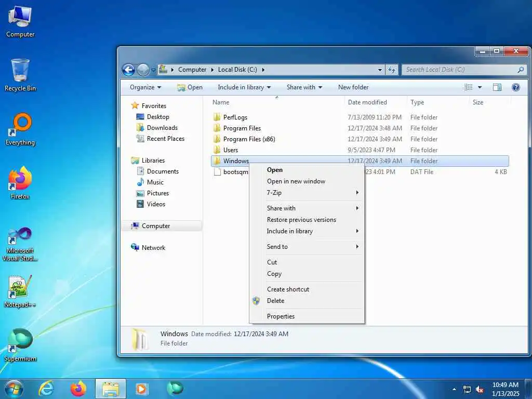Open Recent Places in navigation pane
Image resolution: width=532 pixels, height=399 pixels.
coord(161,138)
